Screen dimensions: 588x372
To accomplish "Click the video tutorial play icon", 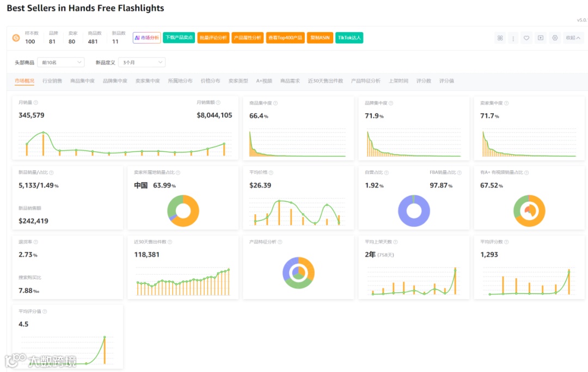I will (x=541, y=38).
